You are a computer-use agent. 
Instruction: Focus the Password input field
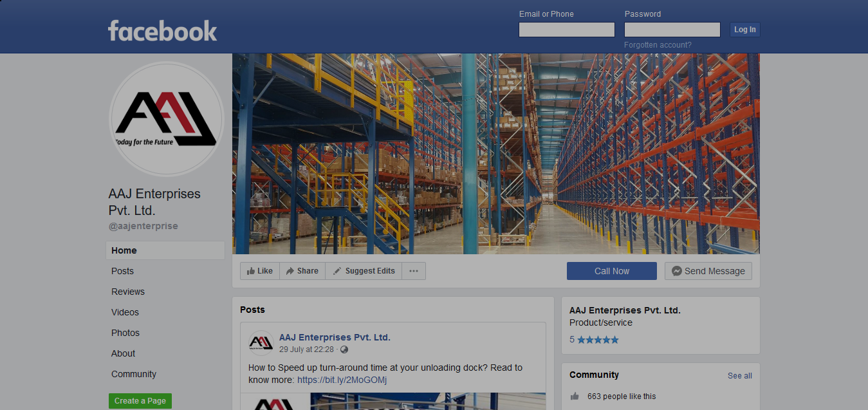pyautogui.click(x=672, y=30)
